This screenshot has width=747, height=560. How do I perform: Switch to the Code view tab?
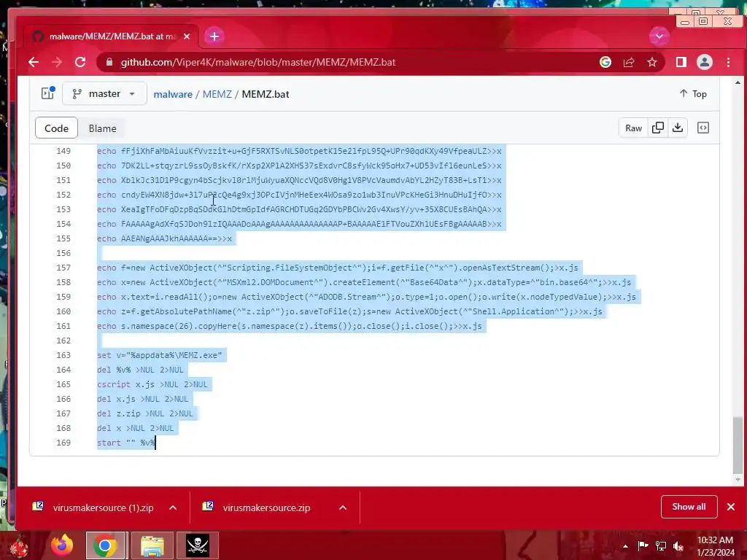56,128
